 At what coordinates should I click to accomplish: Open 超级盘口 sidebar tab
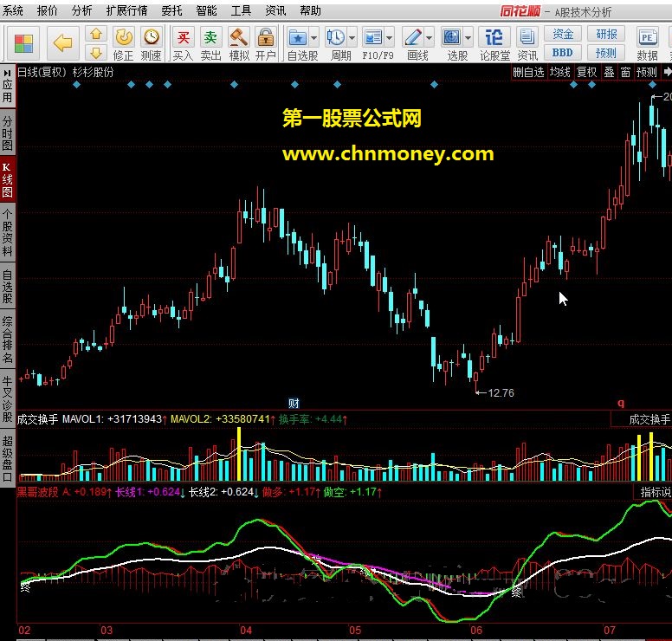[7, 458]
